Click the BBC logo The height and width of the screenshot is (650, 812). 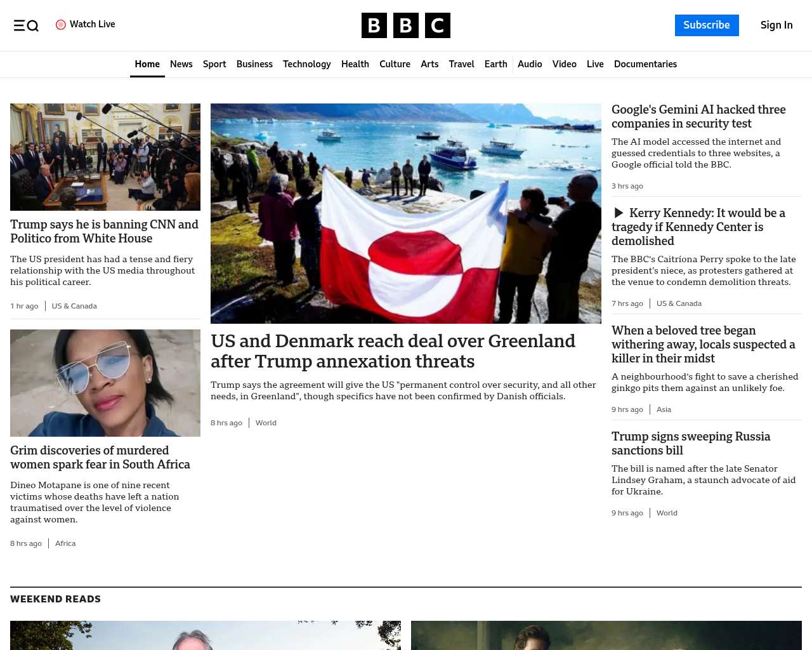click(406, 25)
